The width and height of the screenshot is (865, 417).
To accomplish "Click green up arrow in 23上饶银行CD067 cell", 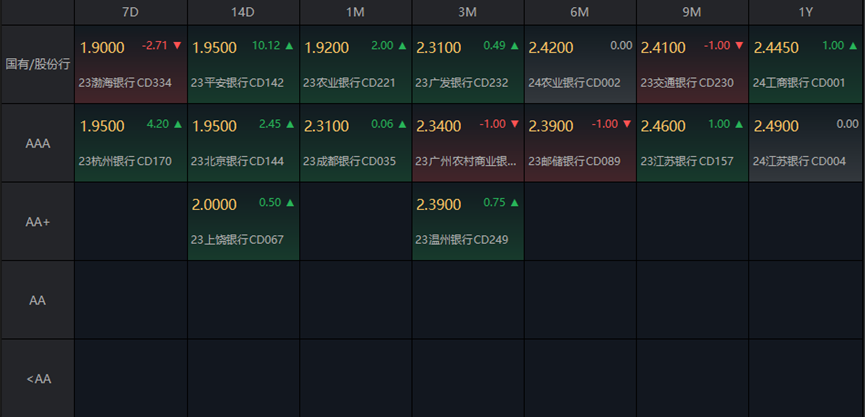I will point(289,203).
